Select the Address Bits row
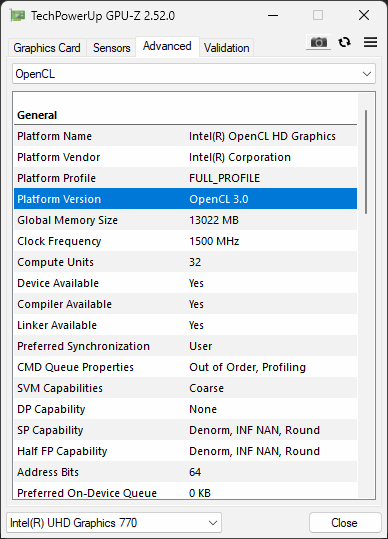This screenshot has height=539, width=388. point(186,472)
